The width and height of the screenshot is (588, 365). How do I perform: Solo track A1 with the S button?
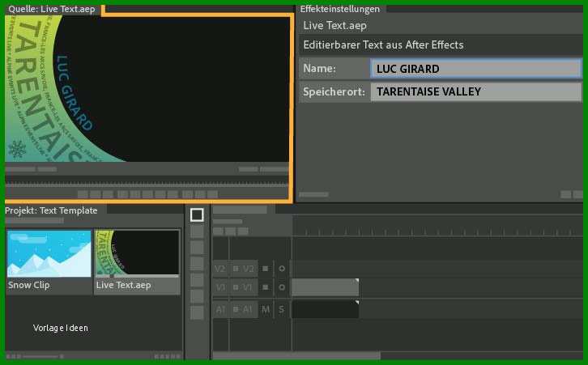281,309
